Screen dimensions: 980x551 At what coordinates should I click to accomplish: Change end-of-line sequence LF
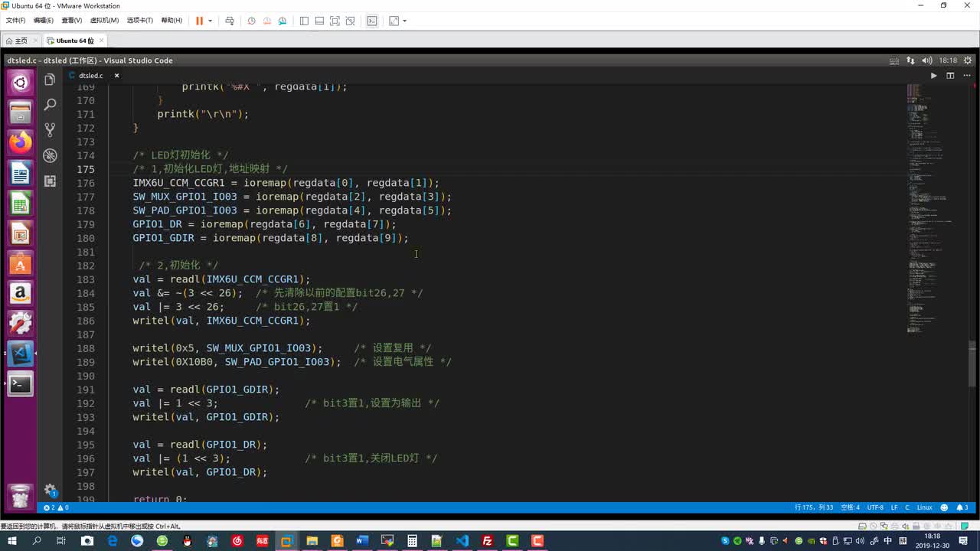point(894,507)
